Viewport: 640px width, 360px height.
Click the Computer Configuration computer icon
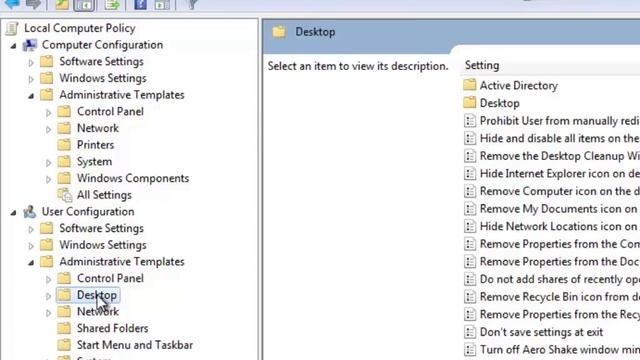point(30,45)
